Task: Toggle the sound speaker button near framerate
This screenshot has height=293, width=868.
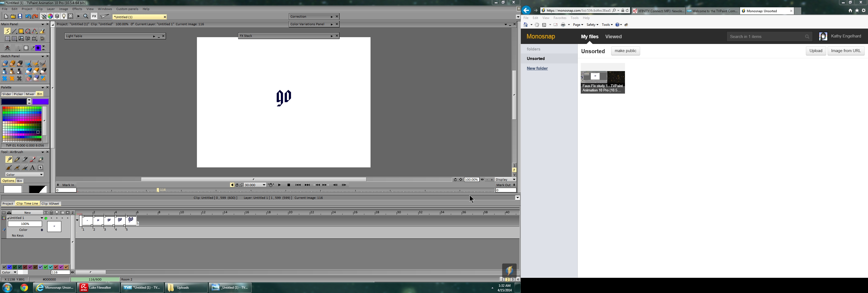Action: coord(232,185)
